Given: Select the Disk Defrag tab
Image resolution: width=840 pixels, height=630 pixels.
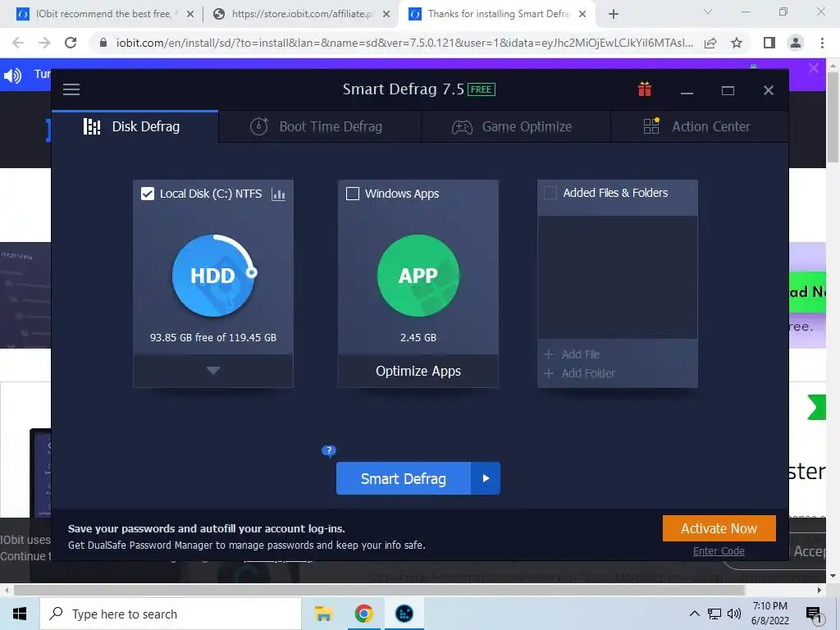Looking at the screenshot, I should (x=135, y=126).
